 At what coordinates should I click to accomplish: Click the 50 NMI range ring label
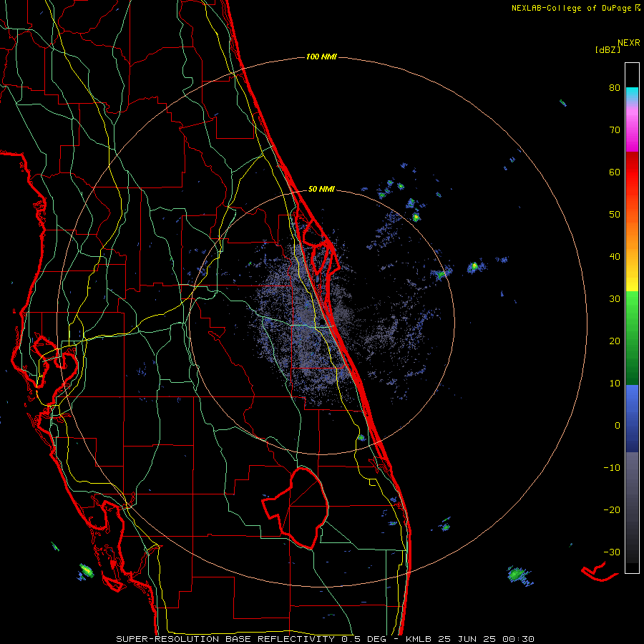tap(321, 189)
